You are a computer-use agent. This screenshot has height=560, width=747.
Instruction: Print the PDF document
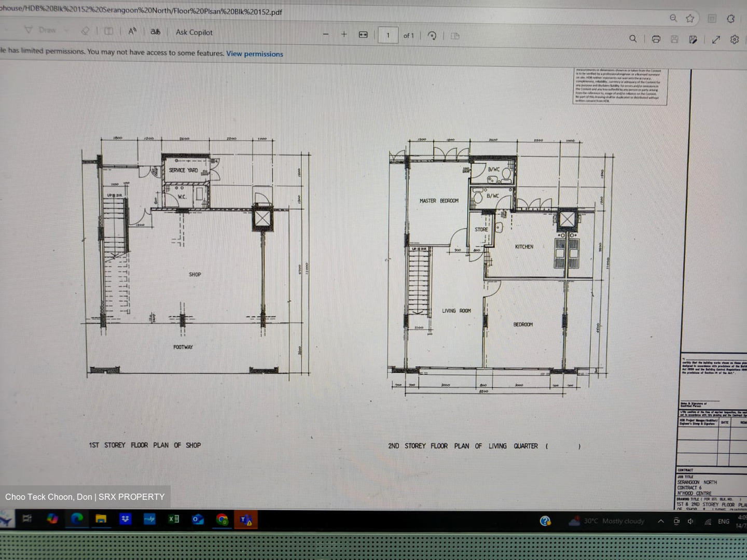pyautogui.click(x=656, y=39)
